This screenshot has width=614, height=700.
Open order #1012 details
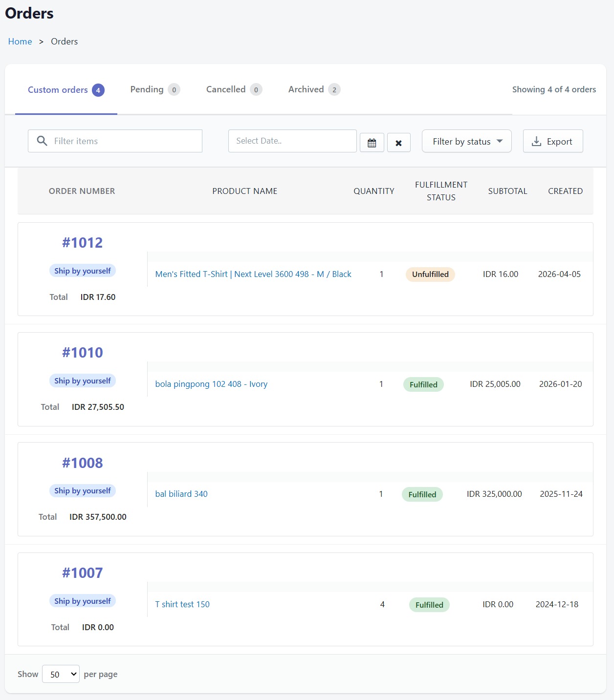coord(82,242)
